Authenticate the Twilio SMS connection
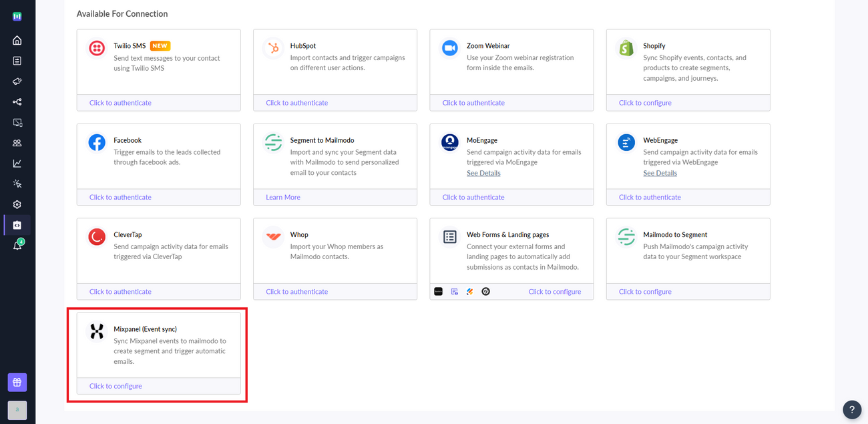 120,103
